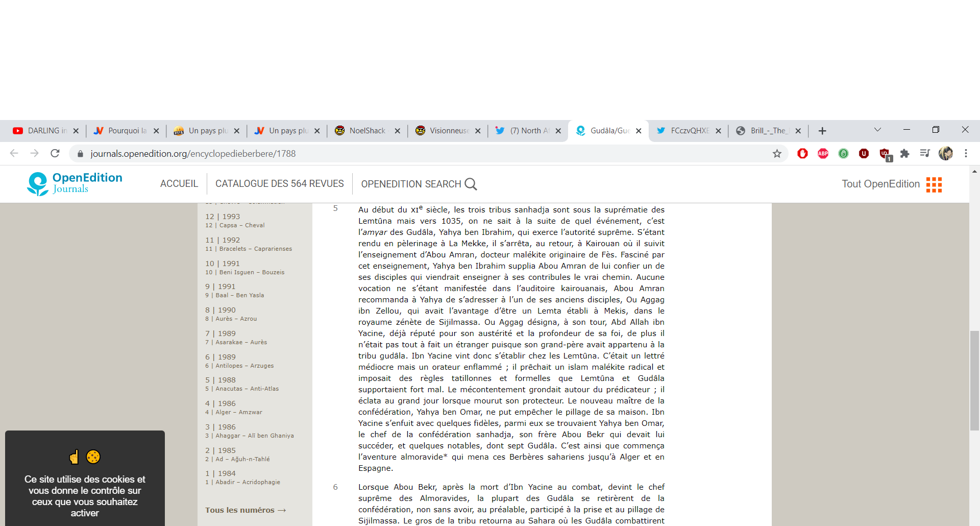Click the scrollbar up arrow
This screenshot has height=526, width=980.
coord(974,172)
